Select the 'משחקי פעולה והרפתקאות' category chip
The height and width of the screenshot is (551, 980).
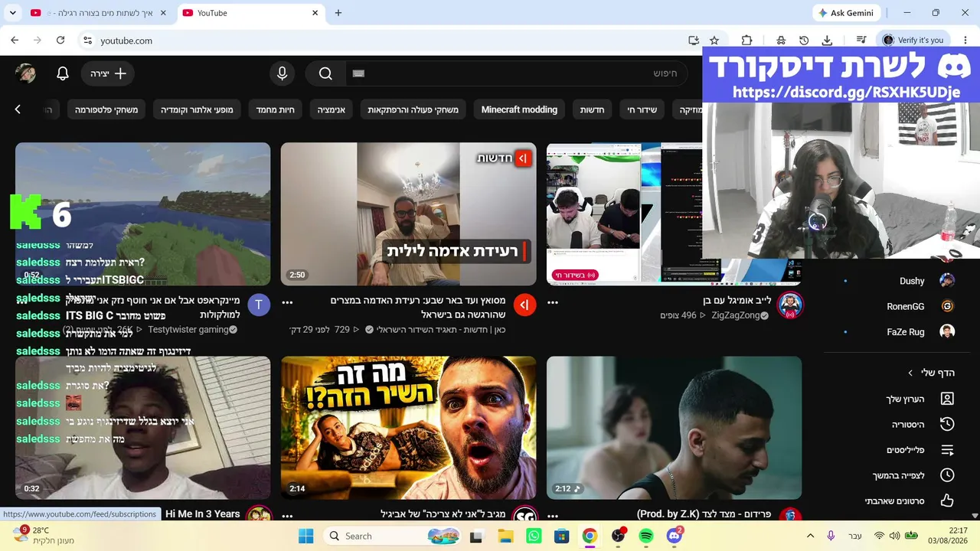[413, 109]
